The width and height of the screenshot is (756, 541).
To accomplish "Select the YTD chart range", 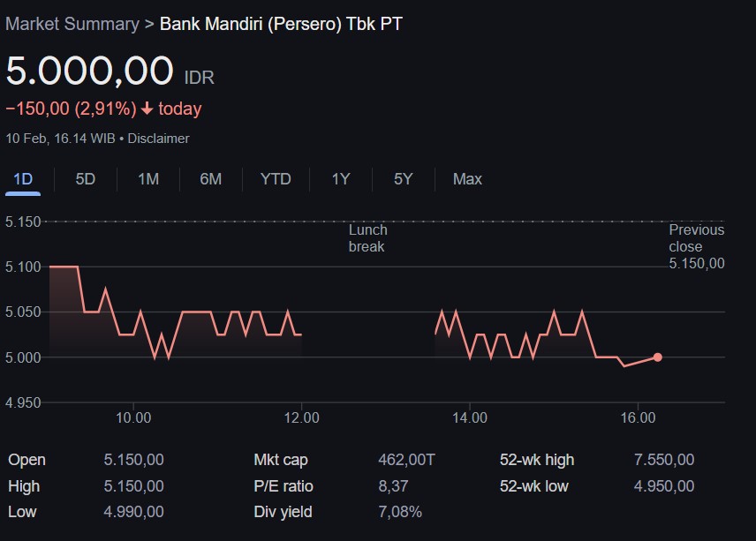I will coord(276,179).
